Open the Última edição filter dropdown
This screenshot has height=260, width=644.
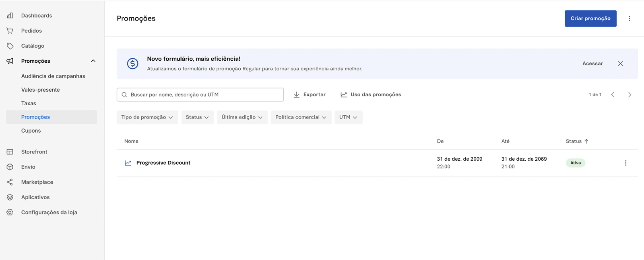[242, 117]
